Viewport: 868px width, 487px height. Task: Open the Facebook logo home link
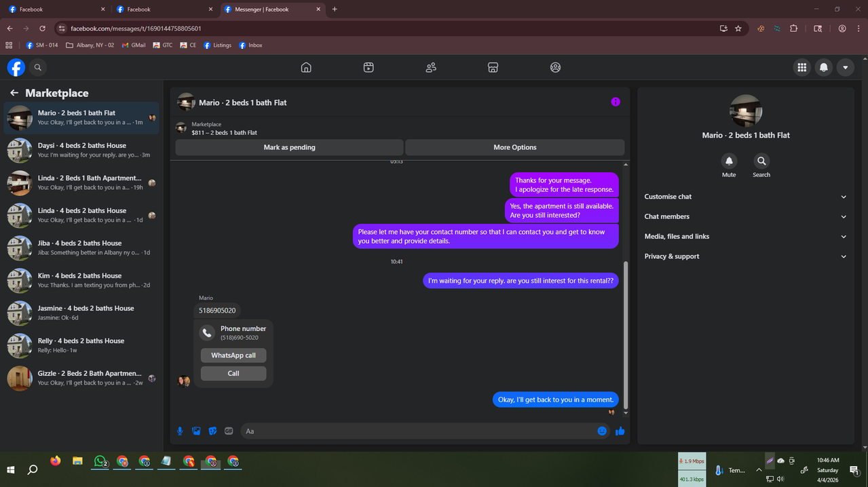(16, 67)
